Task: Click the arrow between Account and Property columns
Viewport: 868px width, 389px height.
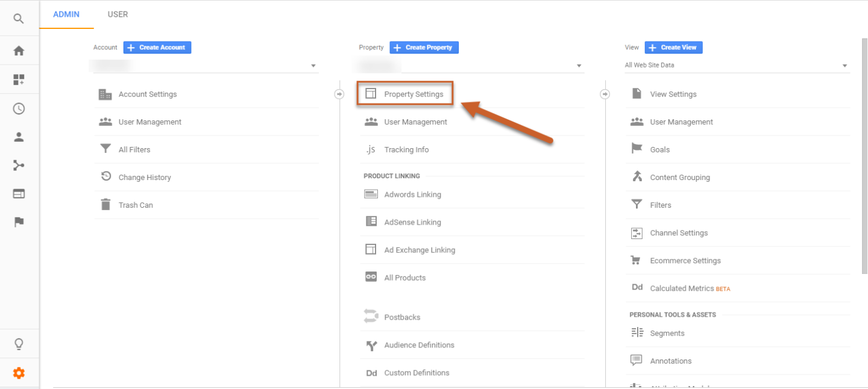Action: pyautogui.click(x=339, y=94)
